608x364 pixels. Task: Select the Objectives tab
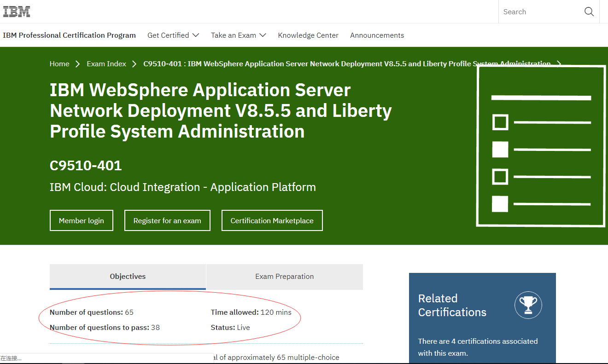pos(128,277)
